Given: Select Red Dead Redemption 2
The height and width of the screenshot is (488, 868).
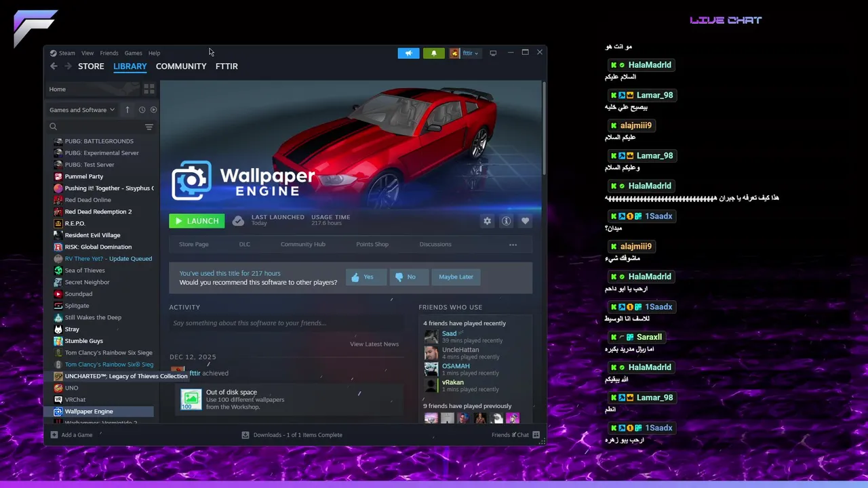Looking at the screenshot, I should pos(98,211).
